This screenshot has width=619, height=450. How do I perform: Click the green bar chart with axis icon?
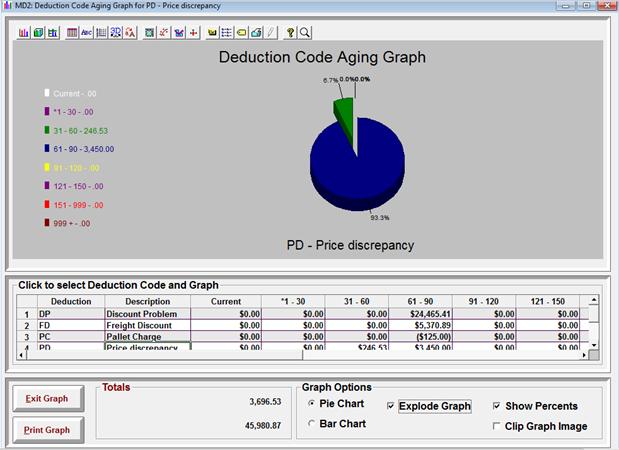(53, 32)
